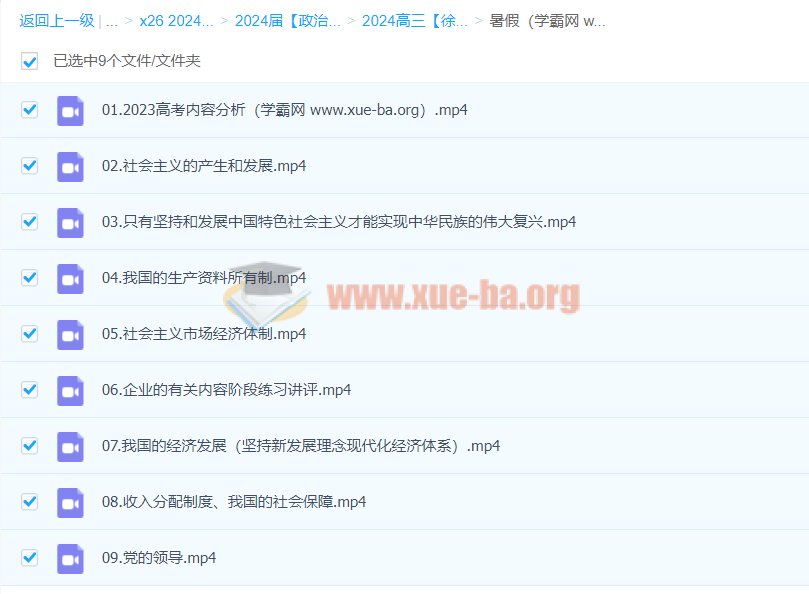
Task: Click video icon for 06.企业的有关内容阶段练习讲评.mp4
Action: coord(70,390)
